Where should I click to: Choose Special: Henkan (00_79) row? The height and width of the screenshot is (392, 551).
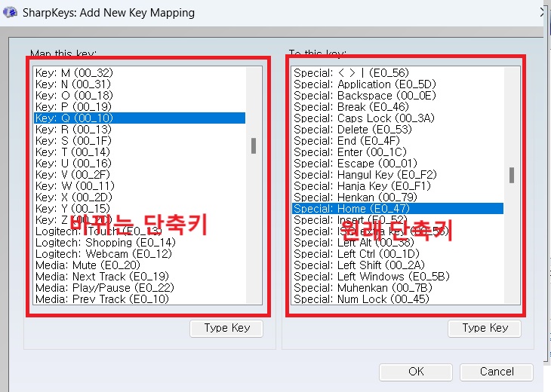(398, 197)
